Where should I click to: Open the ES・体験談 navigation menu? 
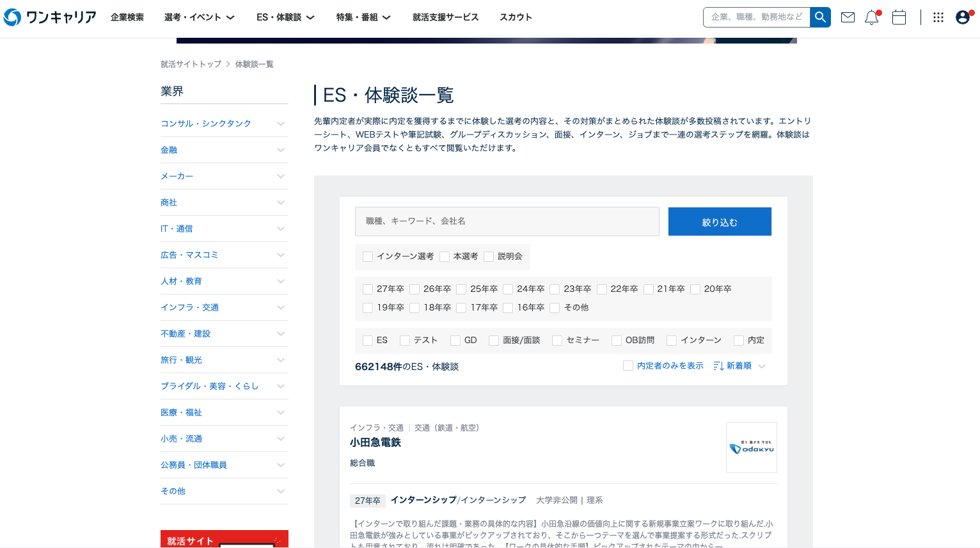(285, 17)
